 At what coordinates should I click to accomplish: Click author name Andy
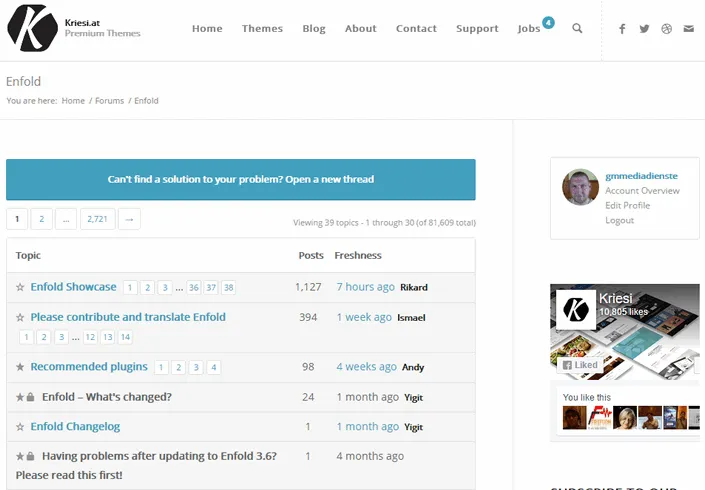(413, 367)
